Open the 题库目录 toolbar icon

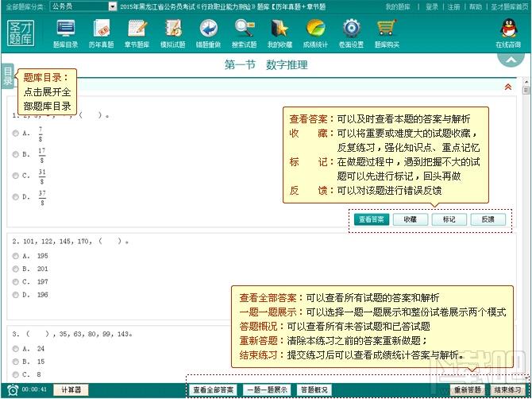pos(65,33)
